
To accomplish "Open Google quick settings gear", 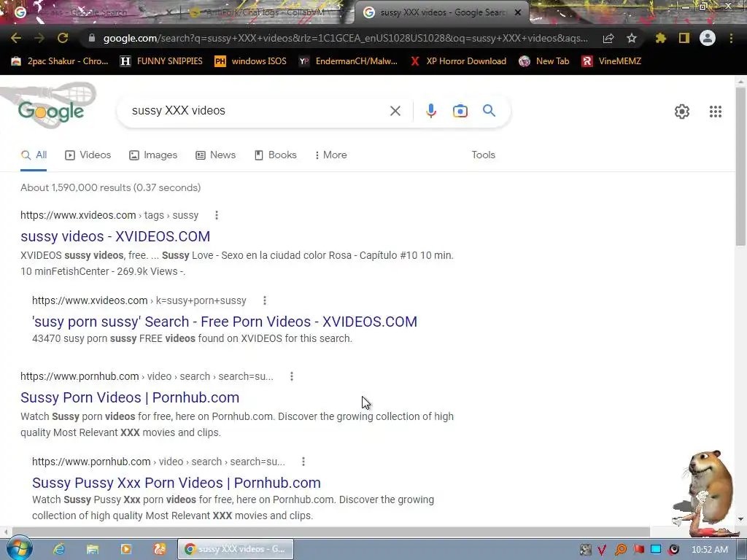I will click(682, 112).
